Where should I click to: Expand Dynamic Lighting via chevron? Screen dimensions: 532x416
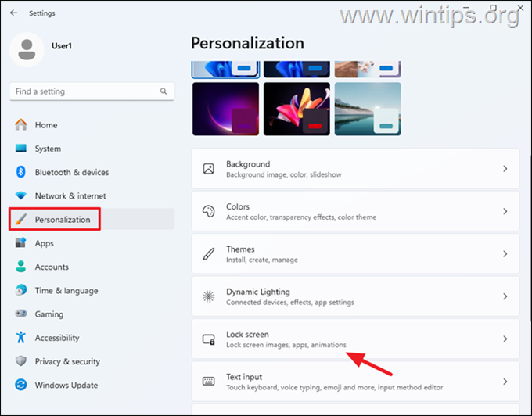pos(505,296)
